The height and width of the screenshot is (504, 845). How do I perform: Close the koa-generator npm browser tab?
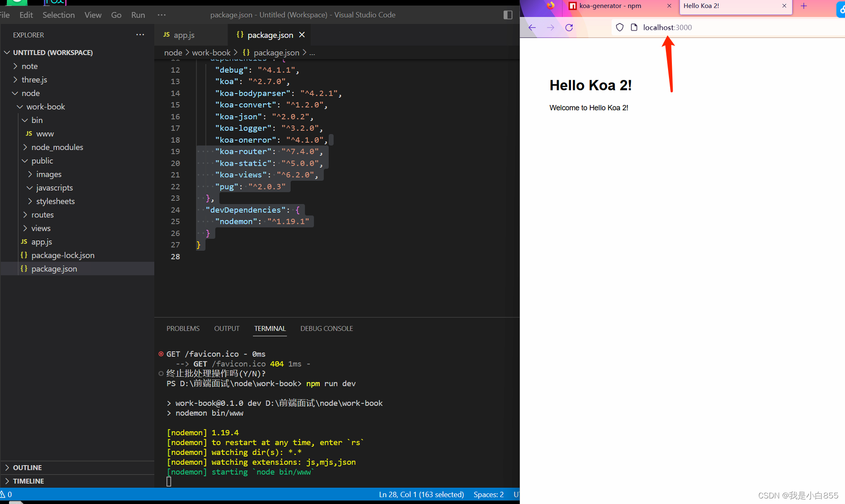coord(669,6)
